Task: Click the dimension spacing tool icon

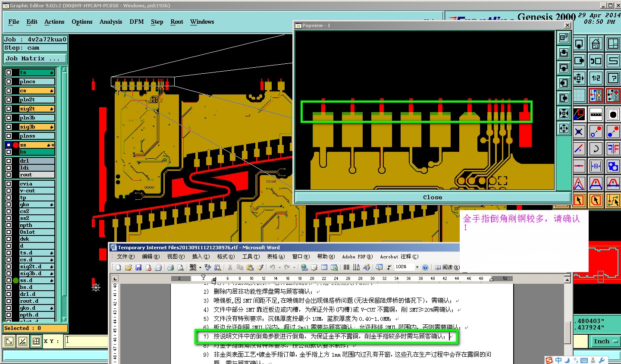Action: click(x=596, y=166)
